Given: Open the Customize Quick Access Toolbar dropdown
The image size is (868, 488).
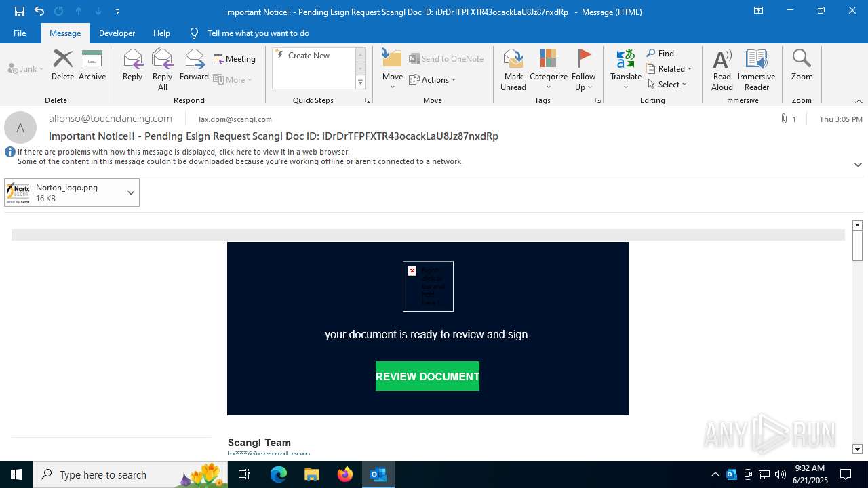Looking at the screenshot, I should click(117, 12).
